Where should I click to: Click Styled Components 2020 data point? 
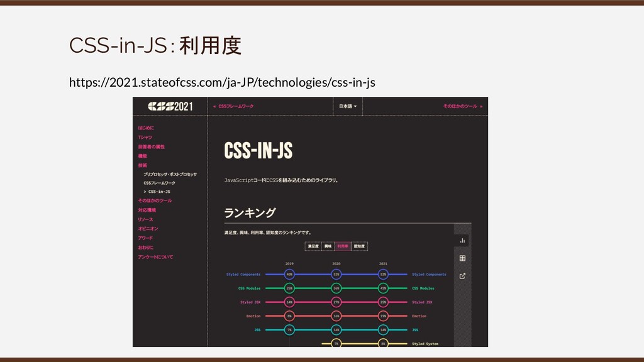[x=336, y=274]
